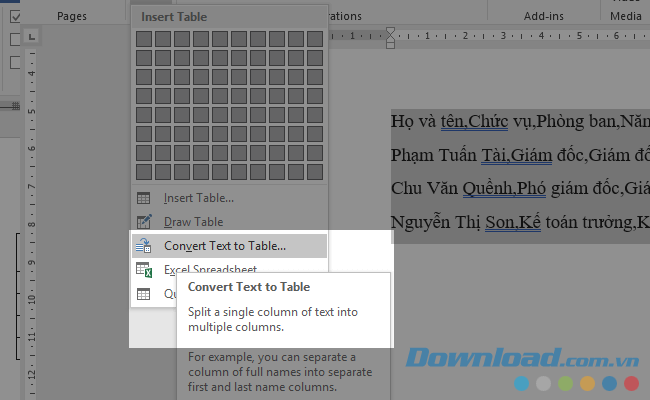This screenshot has width=650, height=400.
Task: Select the 1x1 top-left grid cell
Action: point(144,39)
